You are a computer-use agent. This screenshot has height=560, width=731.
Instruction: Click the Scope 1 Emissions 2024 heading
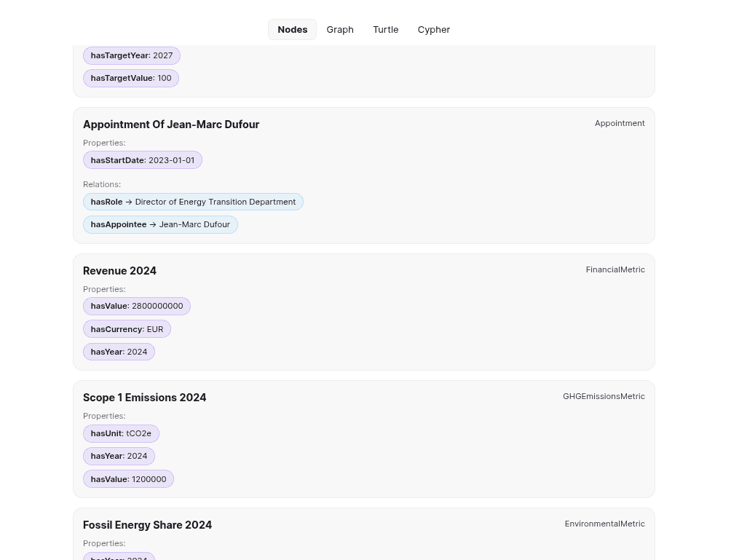point(144,397)
